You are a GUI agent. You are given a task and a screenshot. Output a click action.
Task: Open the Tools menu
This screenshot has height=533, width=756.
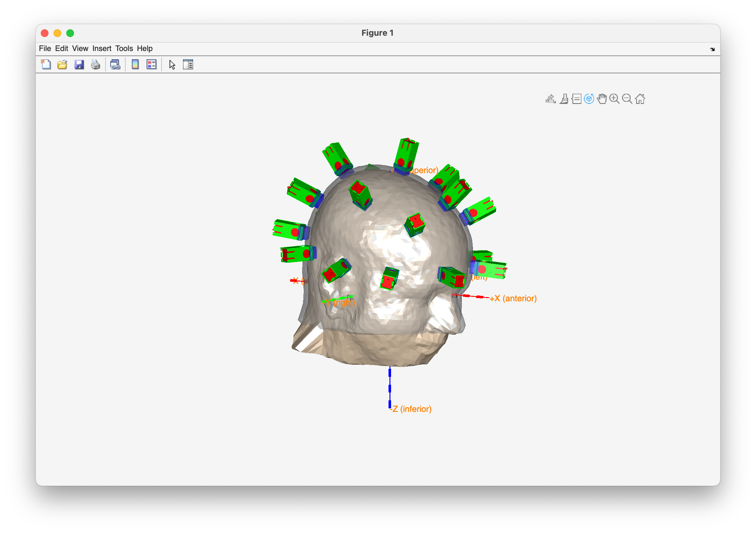tap(124, 48)
